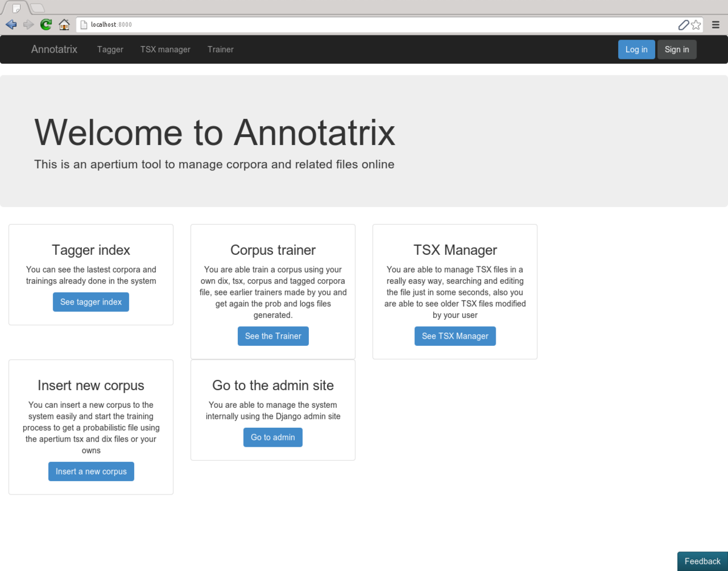Click the pencil icon in address bar
The image size is (728, 571).
[x=683, y=25]
